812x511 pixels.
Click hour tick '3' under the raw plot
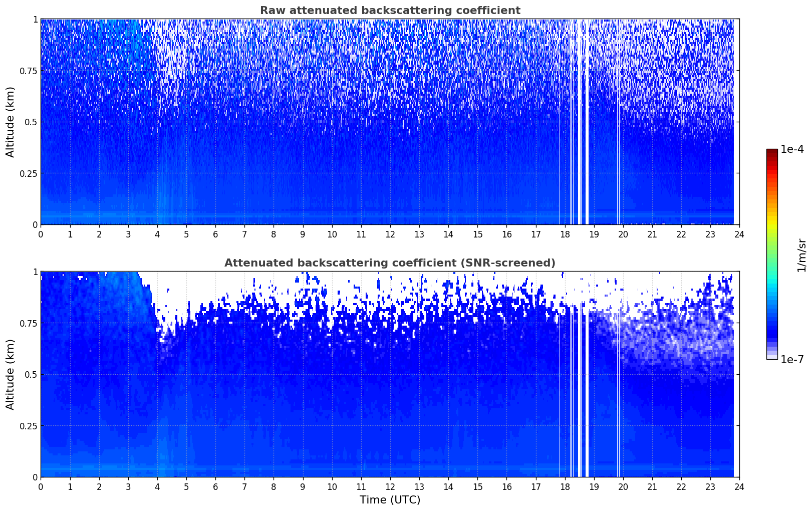click(128, 234)
